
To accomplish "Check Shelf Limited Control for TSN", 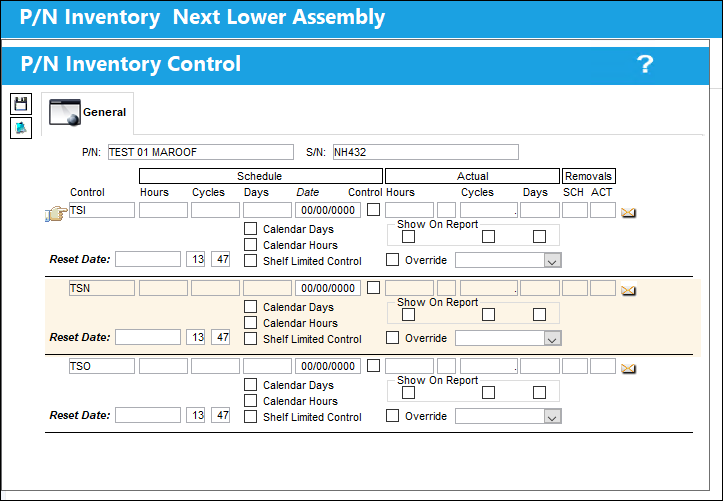I will click(250, 338).
